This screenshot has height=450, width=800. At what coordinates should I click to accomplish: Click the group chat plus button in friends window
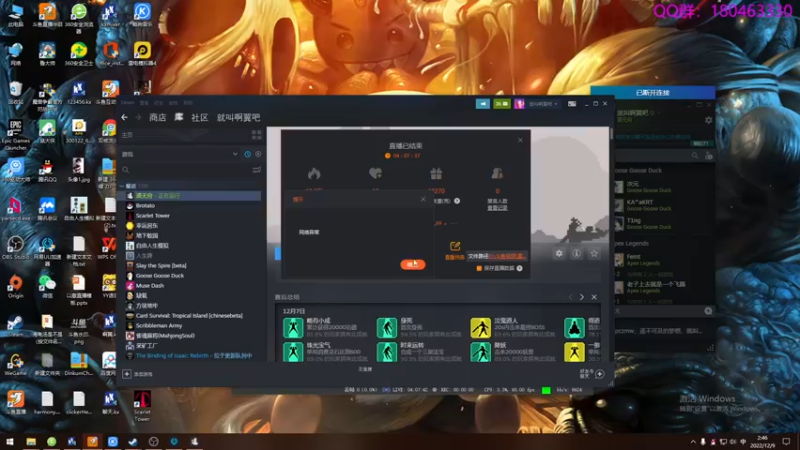[708, 311]
